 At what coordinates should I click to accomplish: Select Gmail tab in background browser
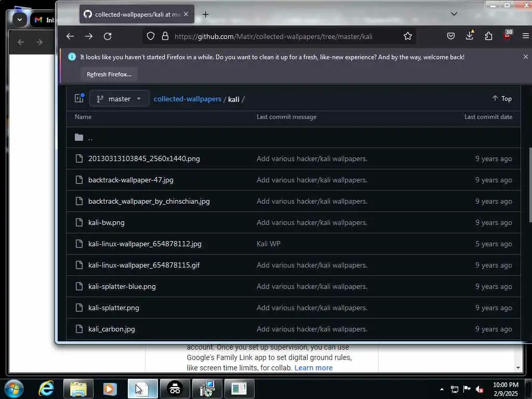[x=43, y=20]
